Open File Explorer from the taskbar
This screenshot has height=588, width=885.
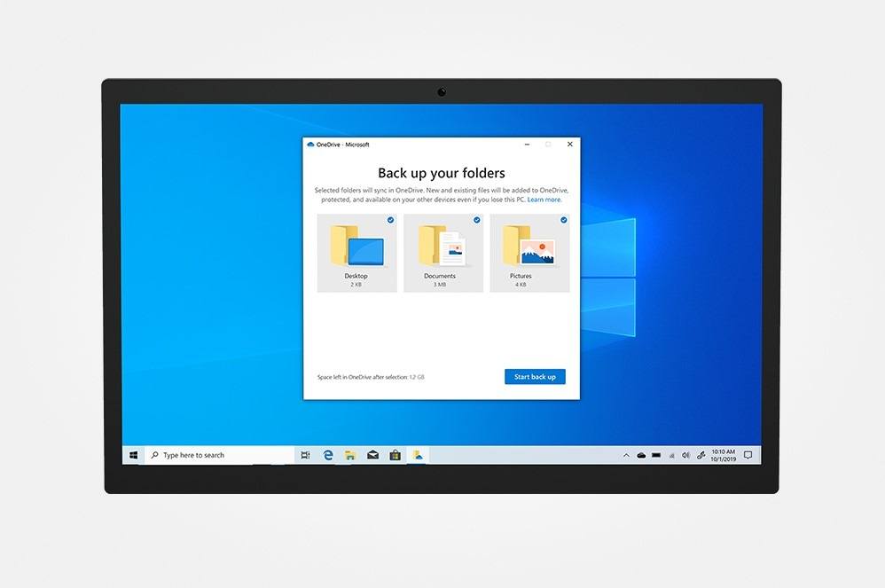(x=350, y=455)
